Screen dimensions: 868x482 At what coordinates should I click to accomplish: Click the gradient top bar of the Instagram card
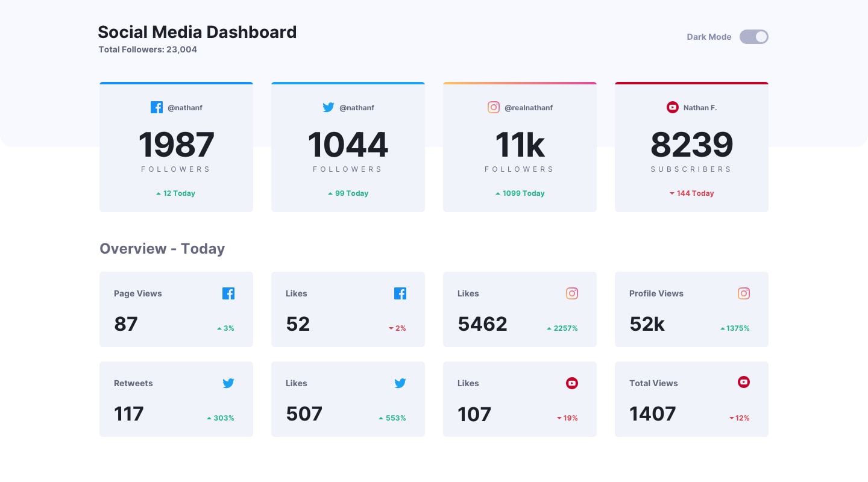520,83
